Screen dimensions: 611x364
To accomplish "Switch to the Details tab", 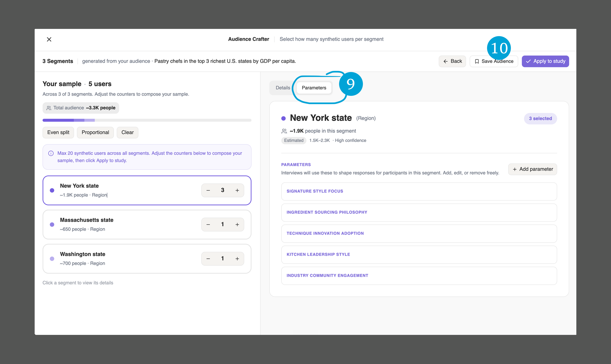I will [283, 88].
